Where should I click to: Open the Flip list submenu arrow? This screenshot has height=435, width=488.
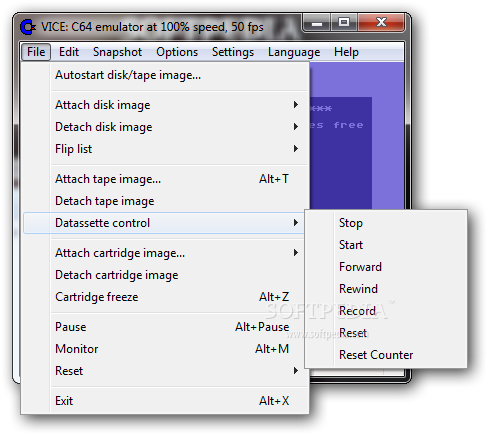296,149
